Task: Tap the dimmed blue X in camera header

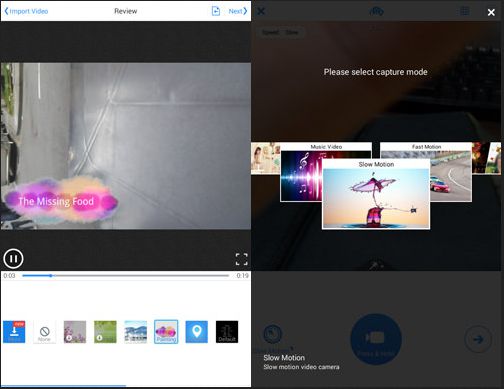Action: pyautogui.click(x=261, y=11)
